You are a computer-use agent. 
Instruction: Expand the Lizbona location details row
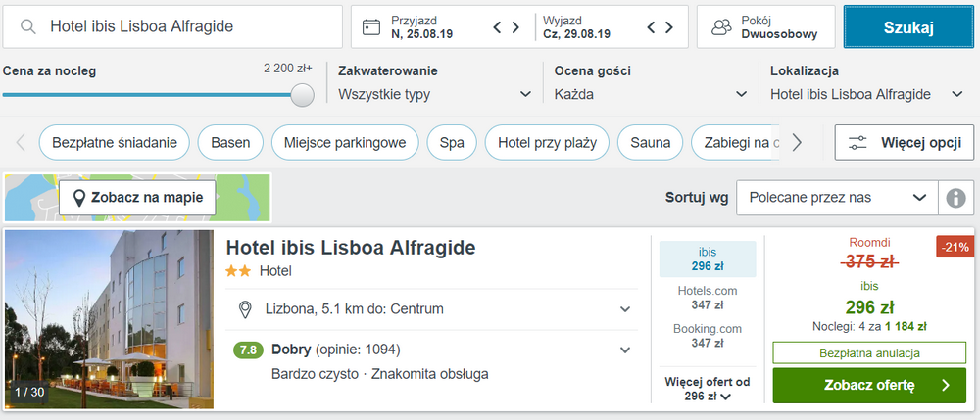(x=432, y=309)
